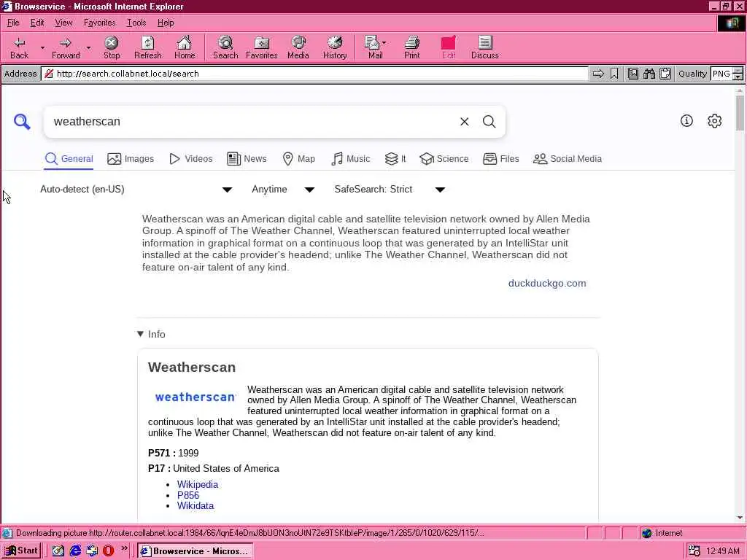Click the binoculars find icon
Screen dimensions: 747x560
649,74
